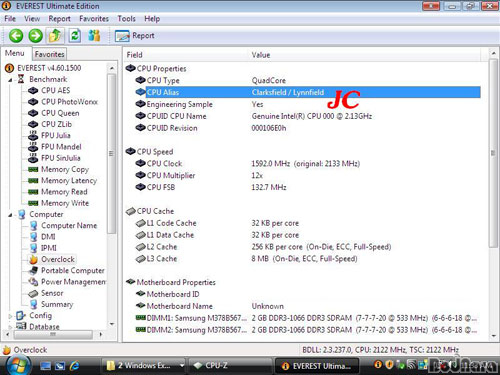This screenshot has width=500, height=375.
Task: Open the users toolbar icon
Action: click(94, 36)
